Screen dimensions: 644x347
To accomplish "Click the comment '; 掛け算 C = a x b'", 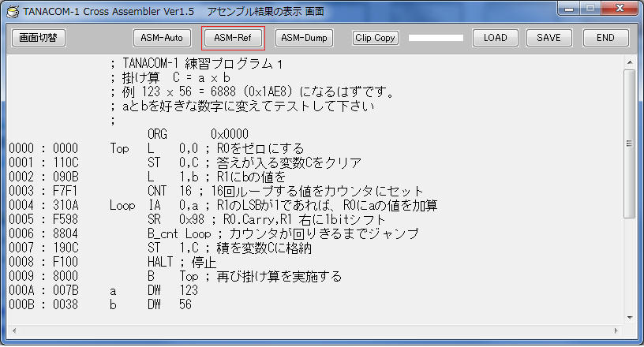I will tap(170, 77).
